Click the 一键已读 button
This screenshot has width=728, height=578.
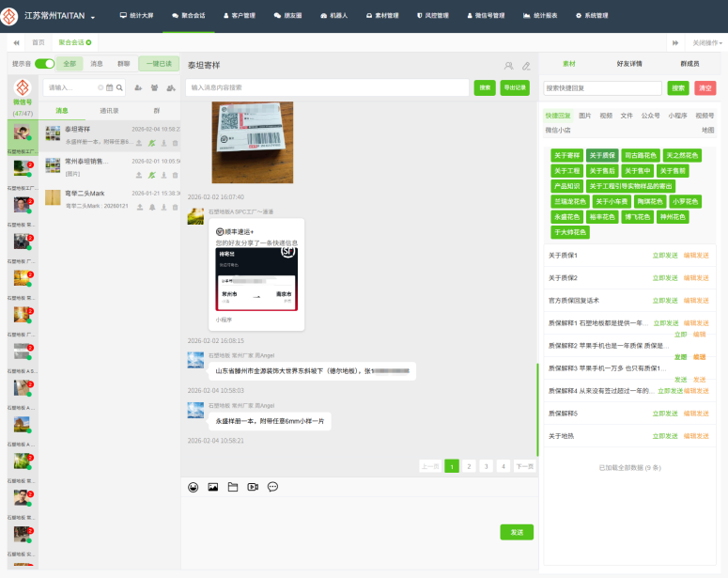(x=159, y=64)
